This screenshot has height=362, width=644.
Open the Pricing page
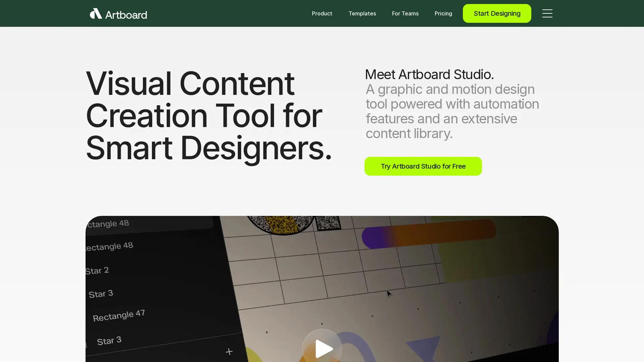pyautogui.click(x=443, y=13)
